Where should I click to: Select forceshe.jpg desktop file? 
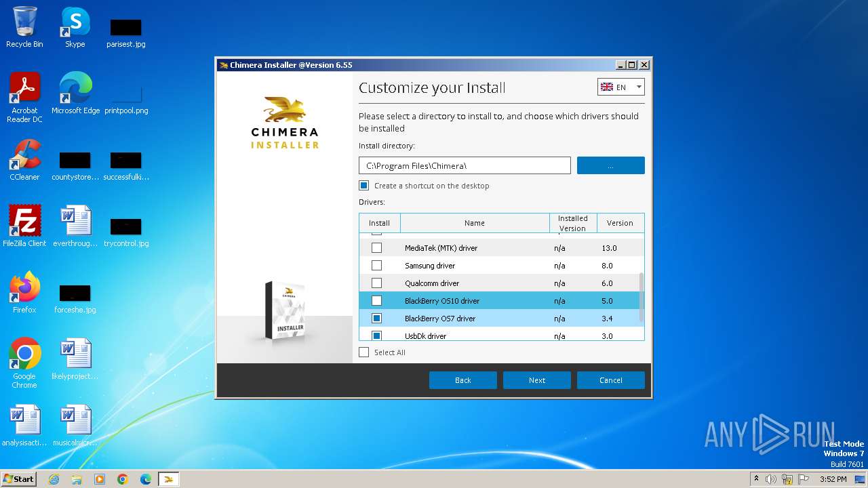pyautogui.click(x=75, y=298)
